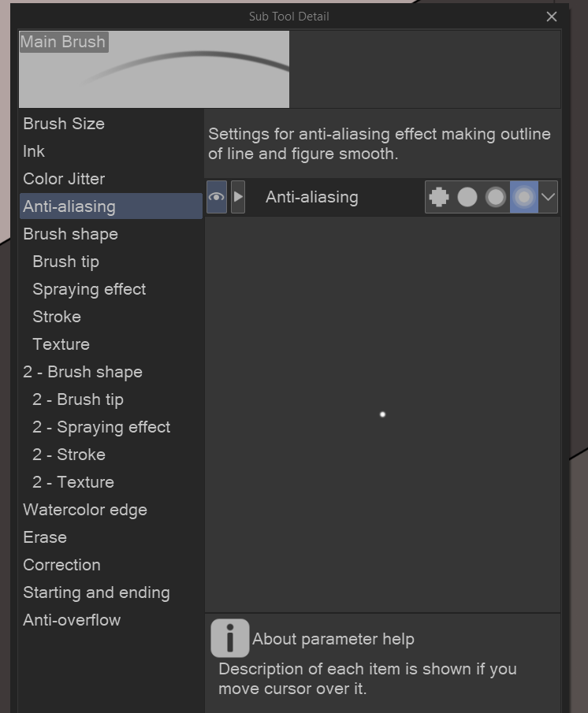Select Brush tip under Brush shape
588x713 pixels.
(x=65, y=262)
